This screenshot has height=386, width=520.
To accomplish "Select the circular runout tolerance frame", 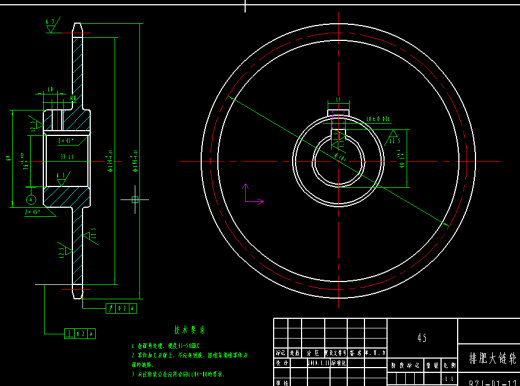I will tap(121, 308).
